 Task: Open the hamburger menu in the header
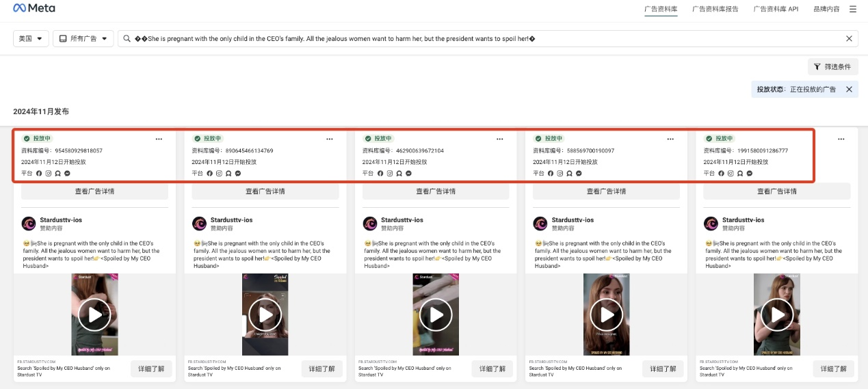click(853, 9)
